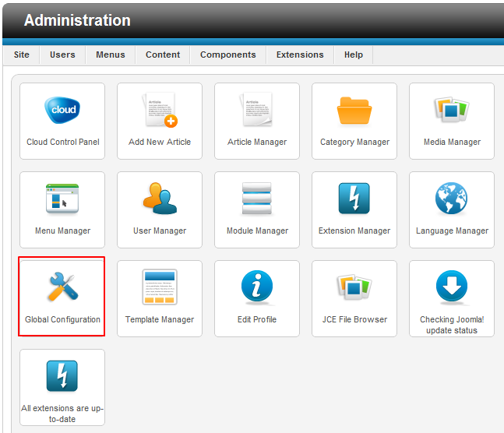
Task: Click the 'Module Manager' text label
Action: click(257, 231)
